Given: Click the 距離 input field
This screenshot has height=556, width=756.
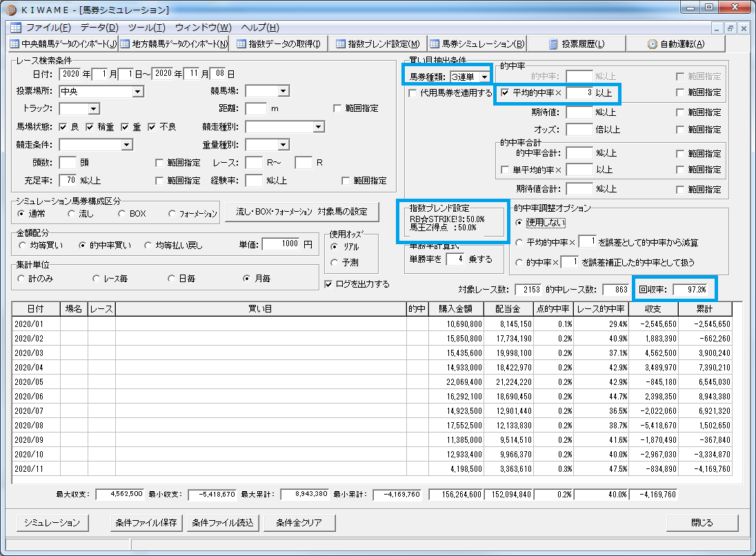Looking at the screenshot, I should [256, 108].
